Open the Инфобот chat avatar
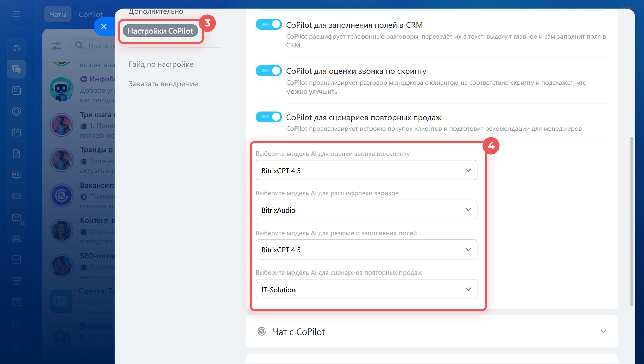Screen dimensions: 644x364 pyautogui.click(x=61, y=89)
